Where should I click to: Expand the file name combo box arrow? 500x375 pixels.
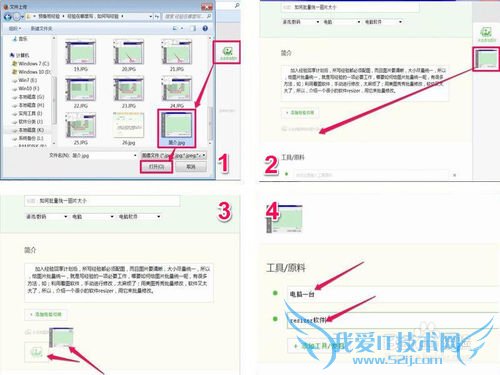pyautogui.click(x=135, y=155)
